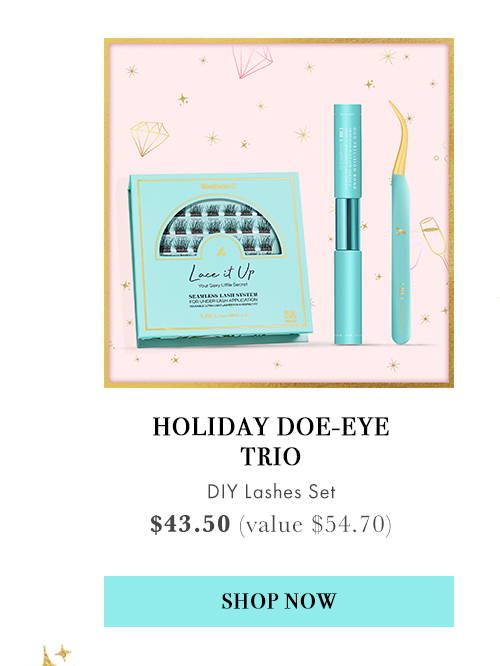Click the word TRIO in heading

tap(271, 457)
